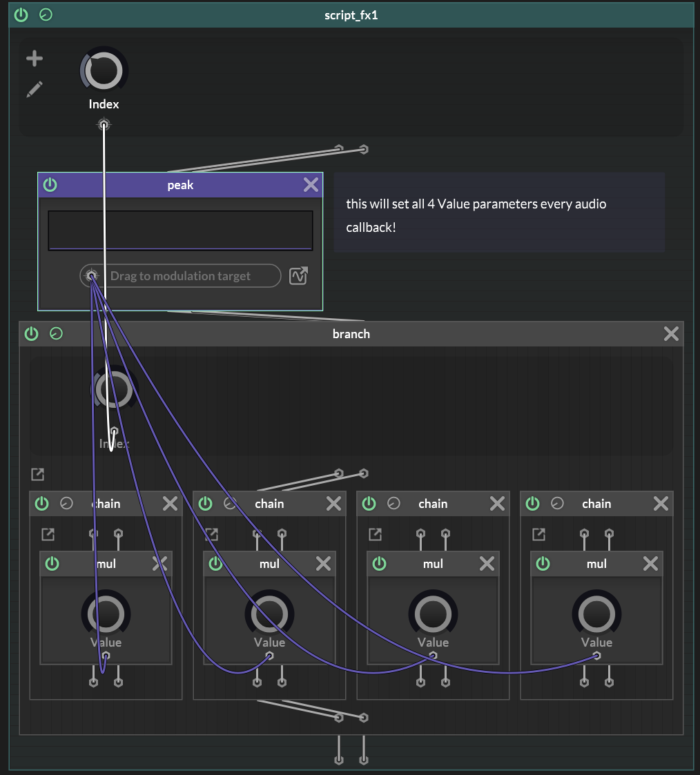The image size is (700, 775).
Task: Click the comment text about Value parameters
Action: 476,215
